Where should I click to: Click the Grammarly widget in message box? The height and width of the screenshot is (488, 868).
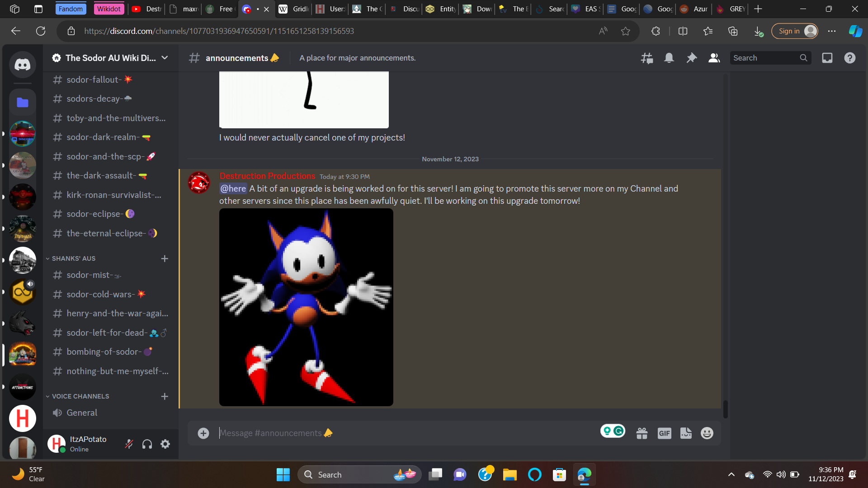tap(613, 431)
